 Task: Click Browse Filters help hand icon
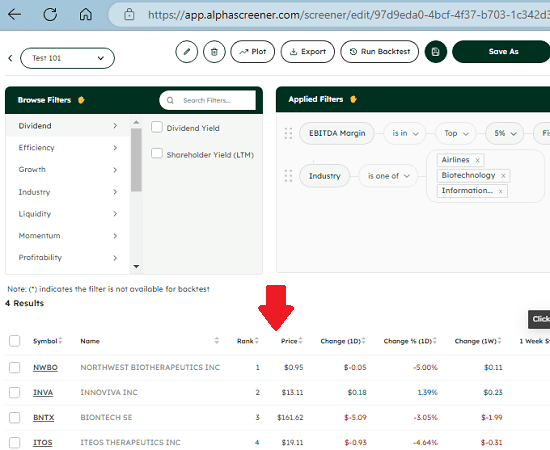click(81, 100)
